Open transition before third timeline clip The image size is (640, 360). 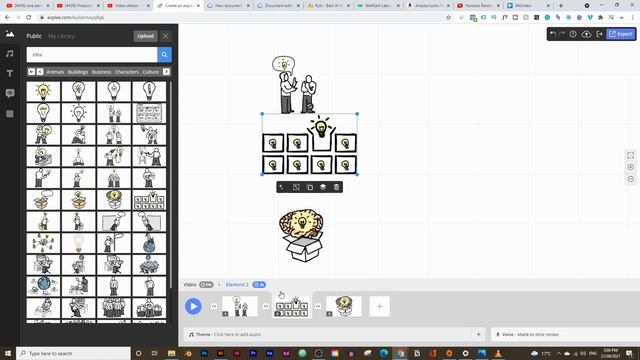point(318,306)
